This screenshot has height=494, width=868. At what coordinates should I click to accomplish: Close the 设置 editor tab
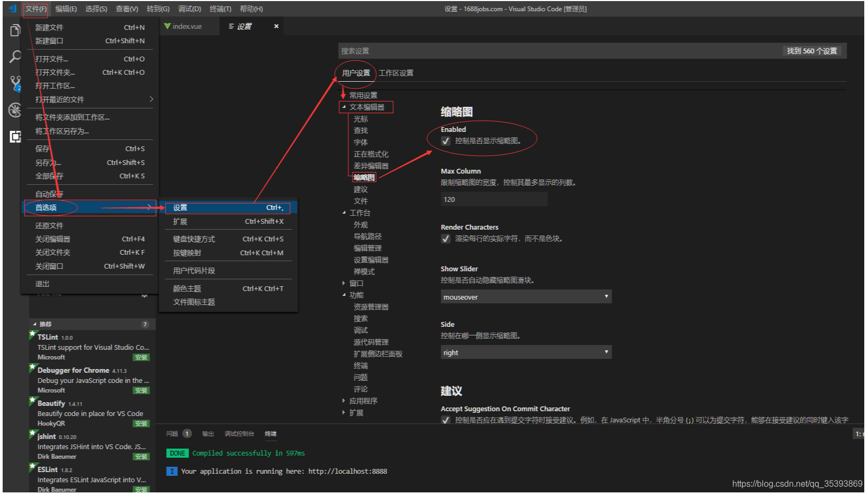point(276,26)
